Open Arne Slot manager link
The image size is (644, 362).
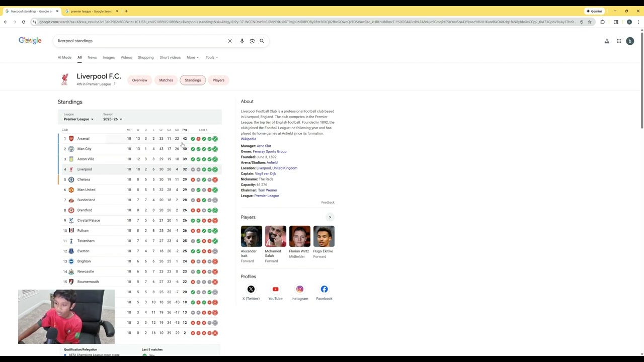click(x=264, y=146)
